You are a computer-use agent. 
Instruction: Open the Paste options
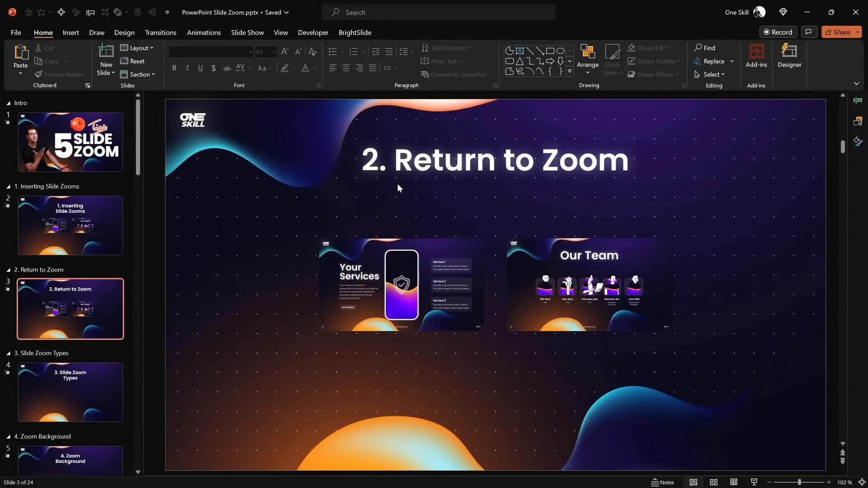point(20,73)
